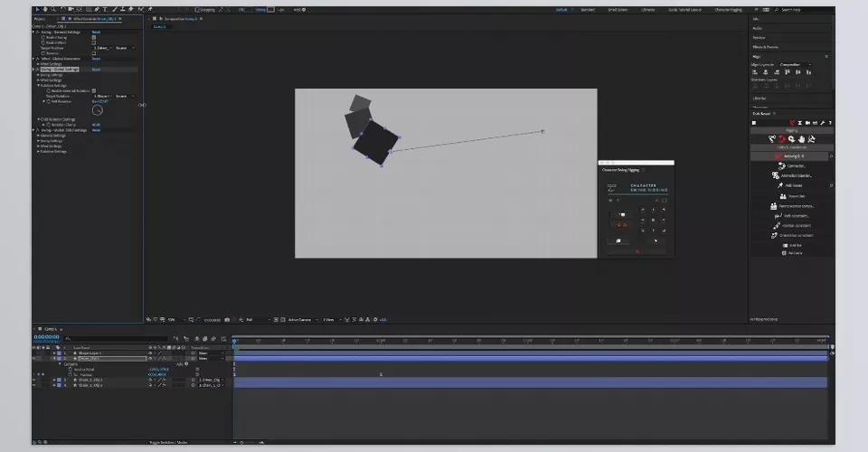Select the Zoom magnifier tool

53,9
